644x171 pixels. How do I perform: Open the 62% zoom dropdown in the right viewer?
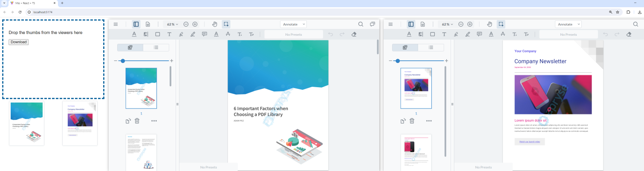(x=448, y=24)
